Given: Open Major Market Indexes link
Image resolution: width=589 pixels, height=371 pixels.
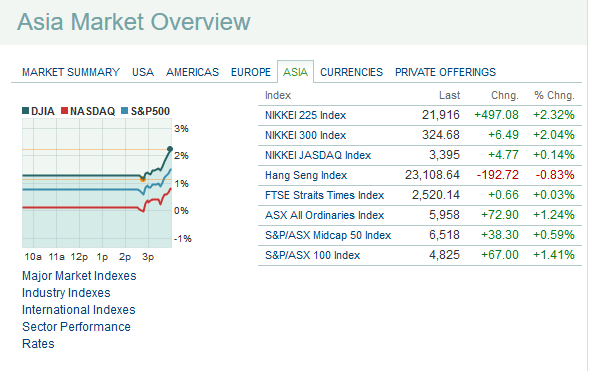Looking at the screenshot, I should click(79, 276).
